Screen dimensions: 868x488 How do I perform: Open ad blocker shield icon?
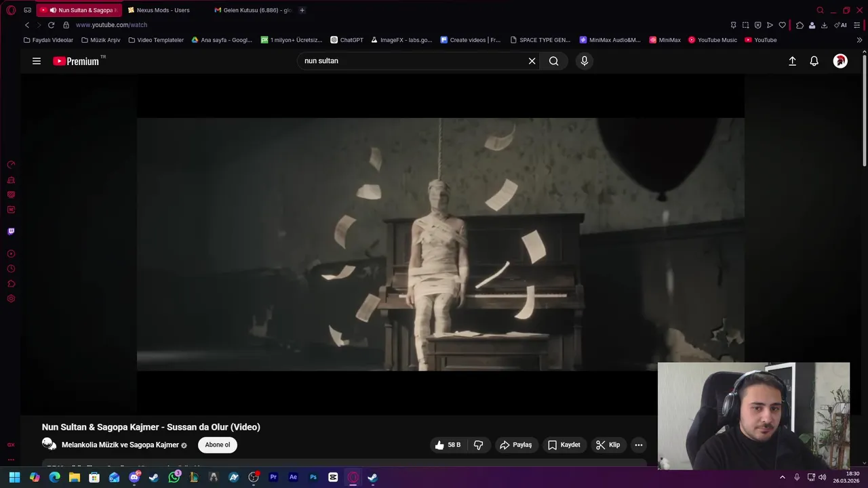click(757, 25)
